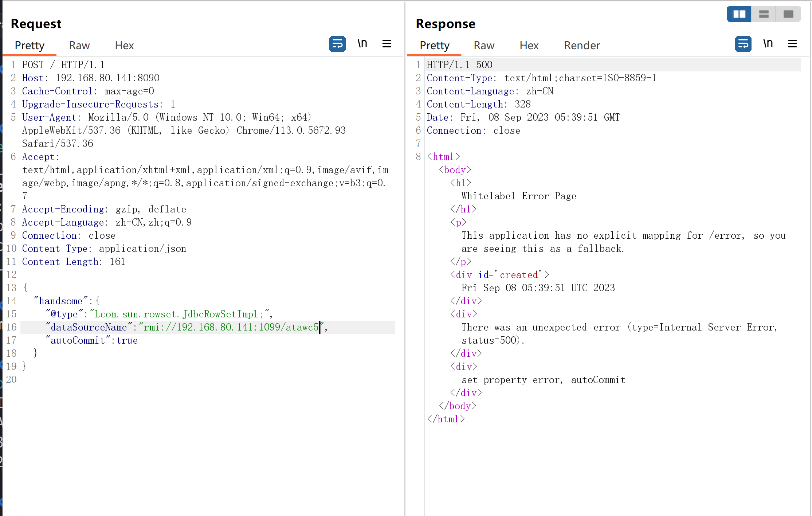Viewport: 812px width, 516px height.
Task: Click the Internal Server Error message text
Action: pyautogui.click(x=620, y=334)
